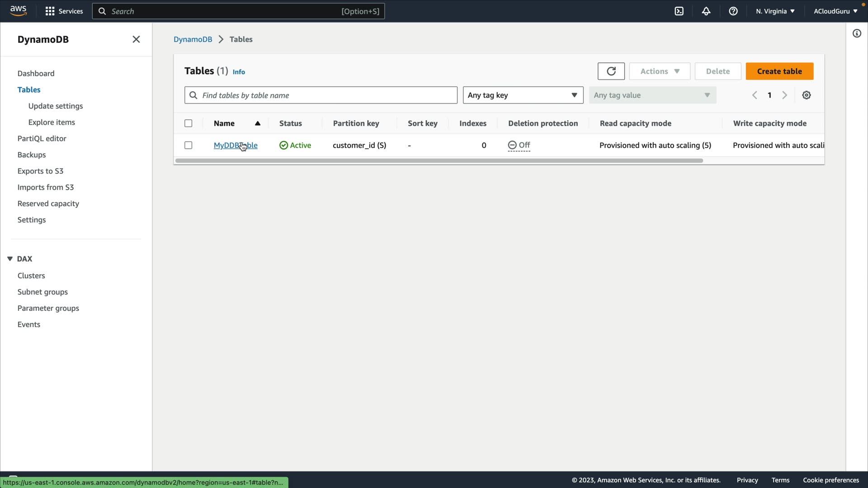
Task: Open PartiQL editor in sidebar
Action: click(42, 139)
